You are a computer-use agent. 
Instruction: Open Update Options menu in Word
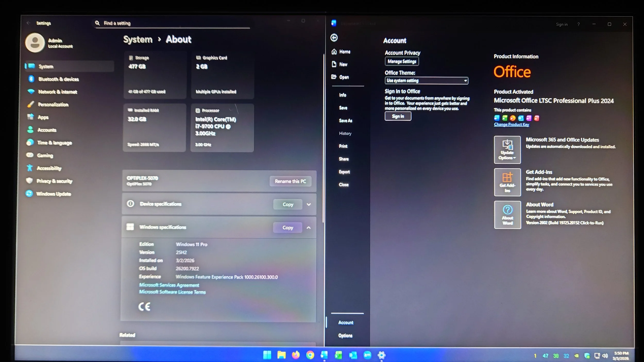tap(507, 150)
